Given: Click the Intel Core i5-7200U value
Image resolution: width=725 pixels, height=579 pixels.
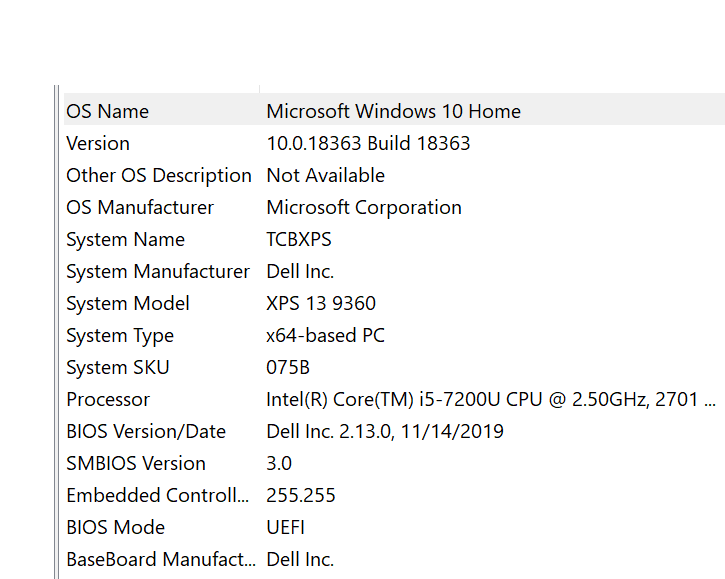Looking at the screenshot, I should [490, 399].
